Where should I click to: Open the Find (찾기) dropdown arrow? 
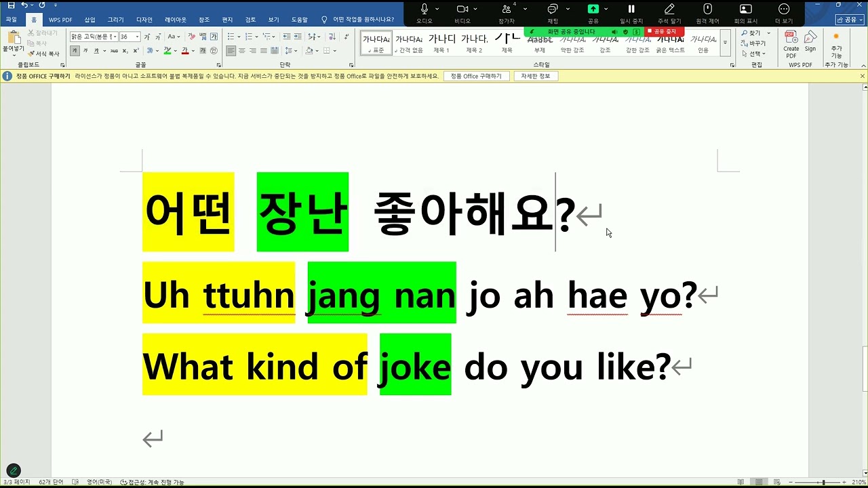click(768, 33)
